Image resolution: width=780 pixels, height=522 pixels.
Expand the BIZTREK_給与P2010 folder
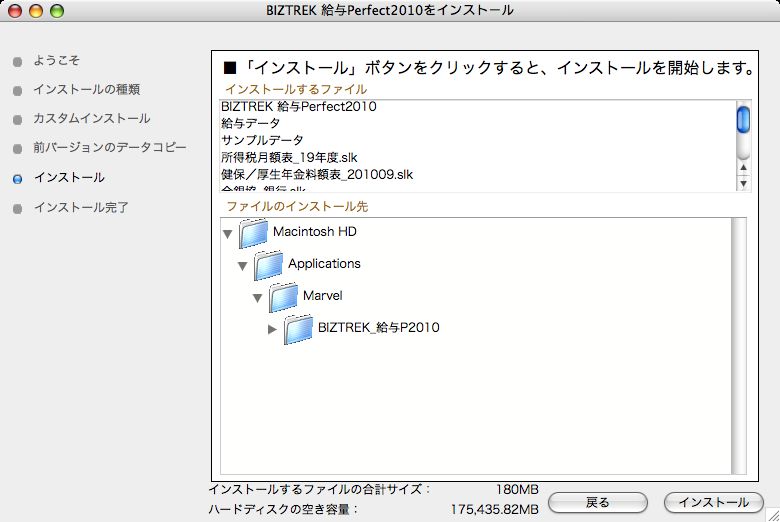pyautogui.click(x=272, y=329)
